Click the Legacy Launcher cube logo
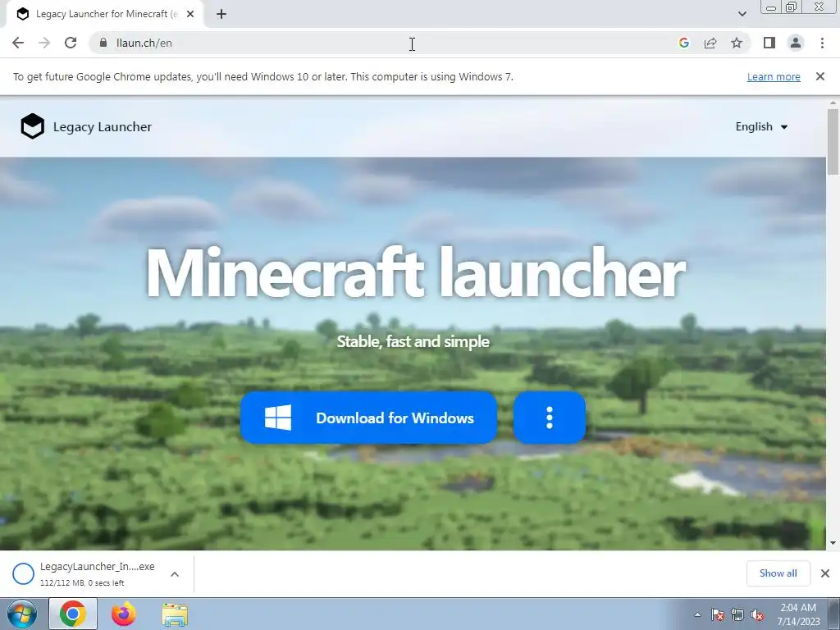The height and width of the screenshot is (630, 840). pos(32,126)
